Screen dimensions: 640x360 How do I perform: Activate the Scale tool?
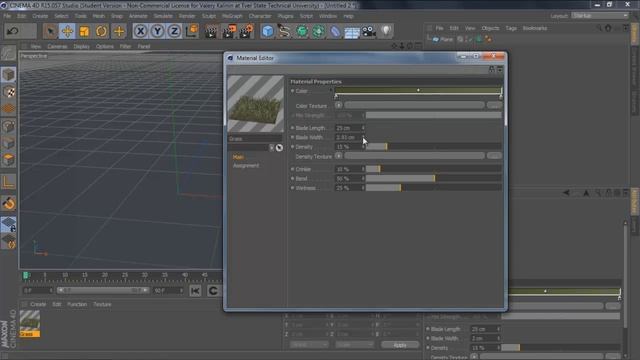(x=84, y=31)
